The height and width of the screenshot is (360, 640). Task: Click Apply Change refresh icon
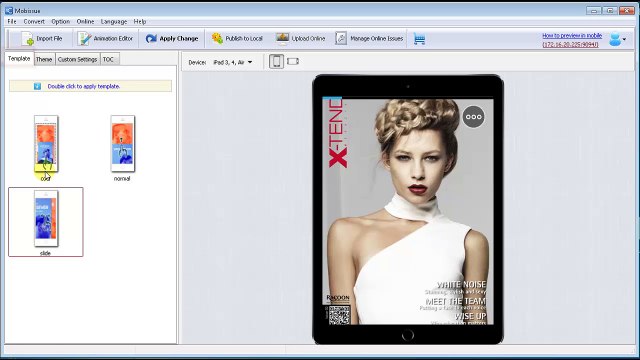coord(151,39)
